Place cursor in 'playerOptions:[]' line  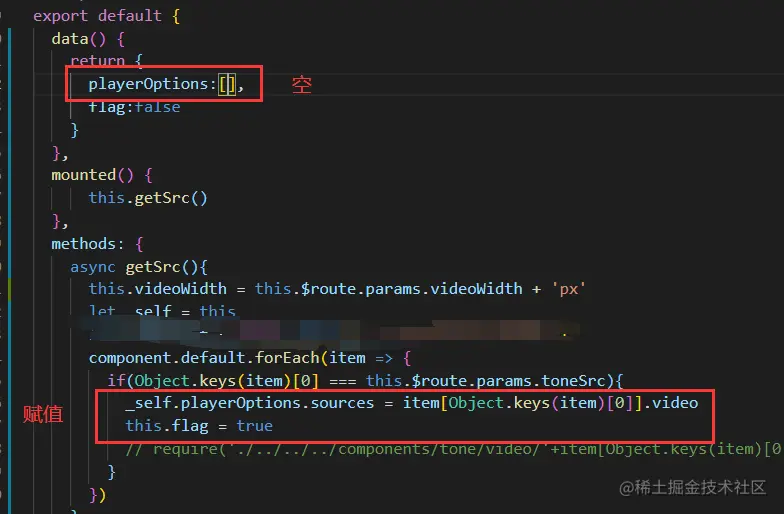[166, 84]
